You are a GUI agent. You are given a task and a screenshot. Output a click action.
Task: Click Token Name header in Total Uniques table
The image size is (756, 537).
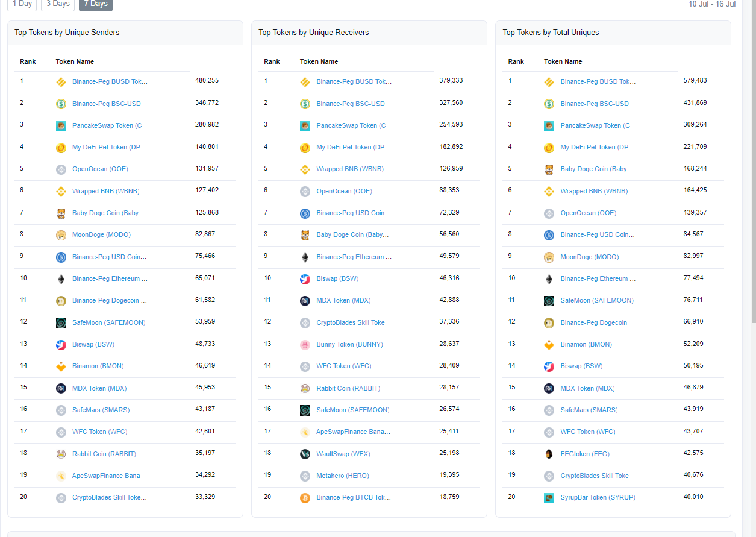coord(563,61)
